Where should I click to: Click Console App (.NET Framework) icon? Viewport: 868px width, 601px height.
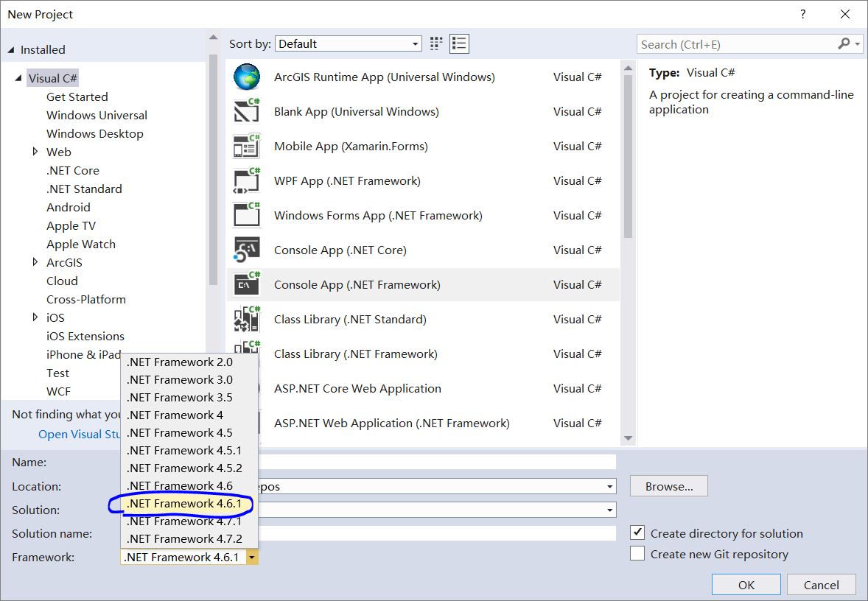click(247, 284)
